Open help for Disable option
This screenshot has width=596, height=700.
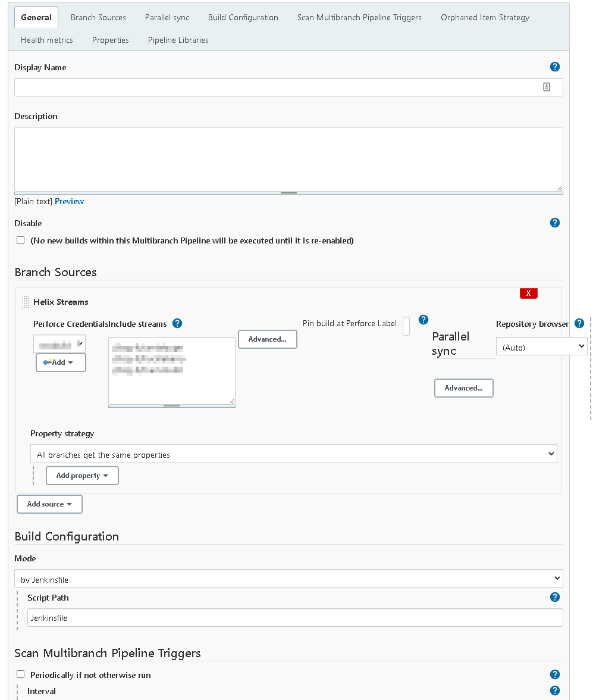point(554,223)
